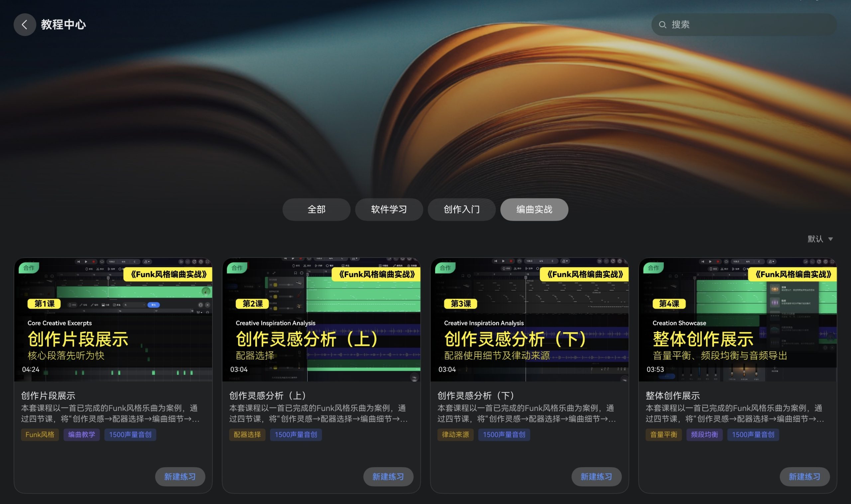Click the back arrow next to 教程中心
Screen dimensions: 851x504
25,25
